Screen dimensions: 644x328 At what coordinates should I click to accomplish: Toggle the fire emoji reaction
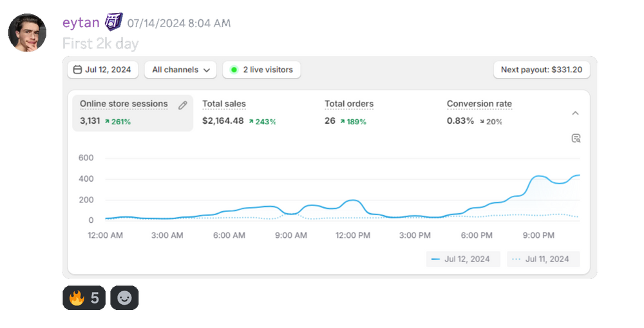pyautogui.click(x=84, y=298)
